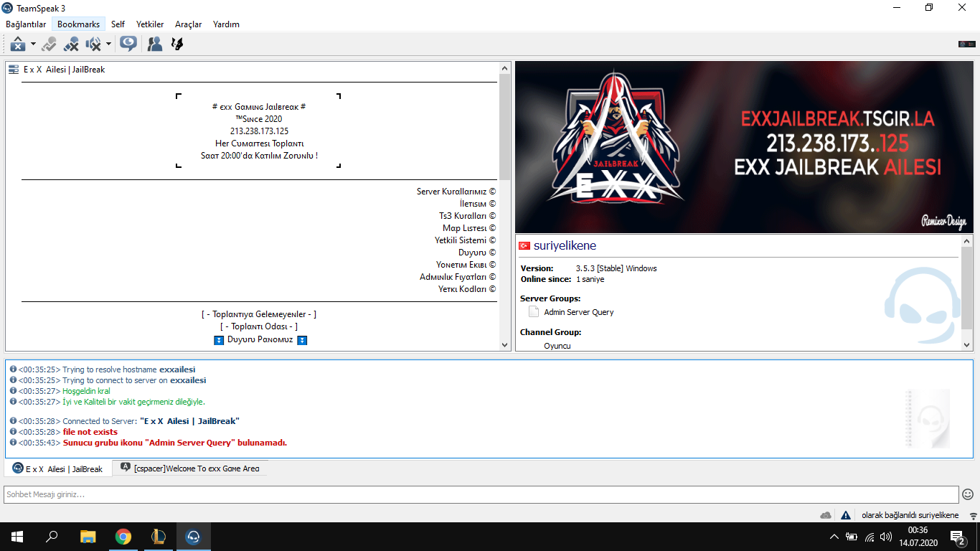
Task: Select the E x X Ailesi | JailBreak server root
Action: 64,70
